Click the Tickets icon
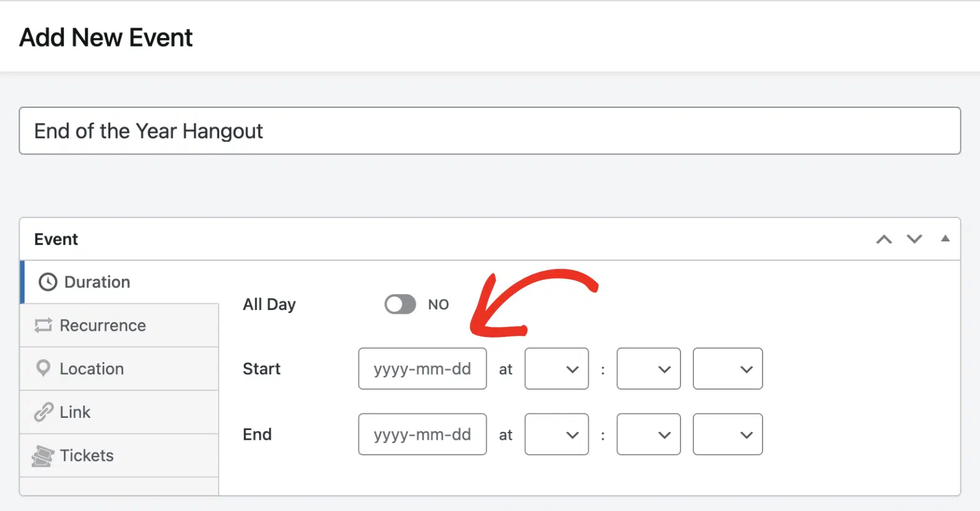This screenshot has width=980, height=511. [43, 456]
